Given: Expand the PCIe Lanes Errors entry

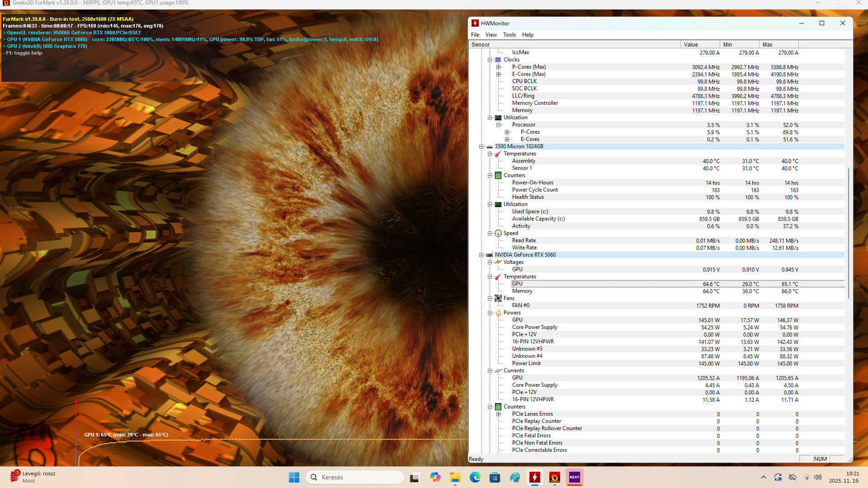Looking at the screenshot, I should (x=499, y=414).
